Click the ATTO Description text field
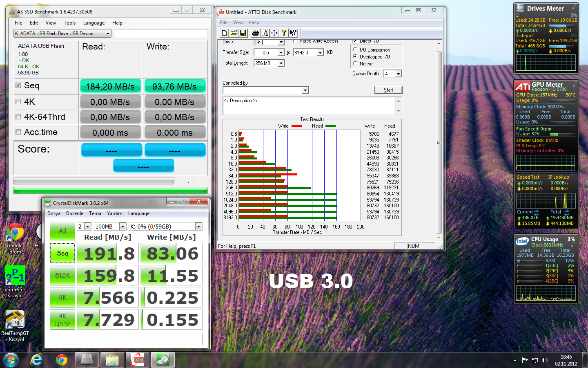588x368 pixels. (310, 106)
